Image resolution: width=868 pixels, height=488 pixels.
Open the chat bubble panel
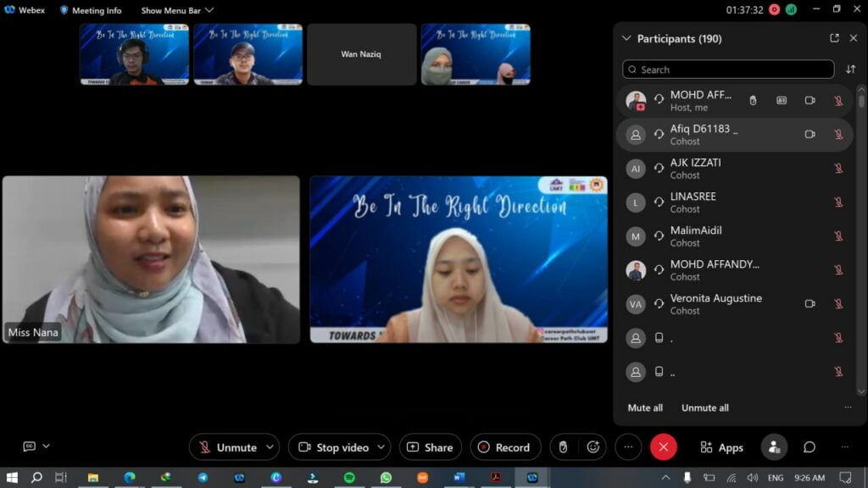click(x=810, y=447)
